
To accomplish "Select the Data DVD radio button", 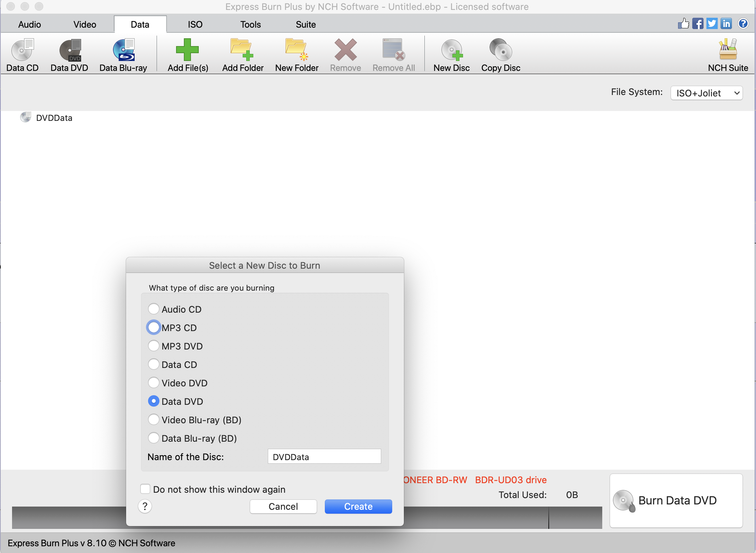I will click(x=153, y=401).
